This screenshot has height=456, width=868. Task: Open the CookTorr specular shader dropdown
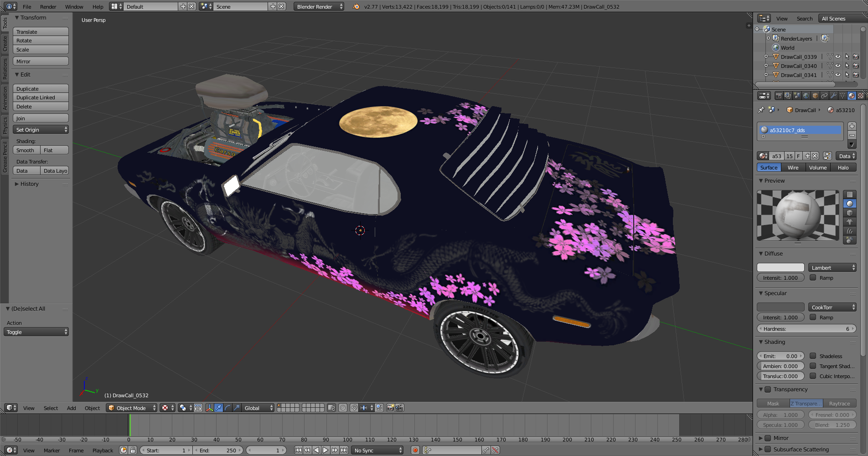click(x=832, y=307)
